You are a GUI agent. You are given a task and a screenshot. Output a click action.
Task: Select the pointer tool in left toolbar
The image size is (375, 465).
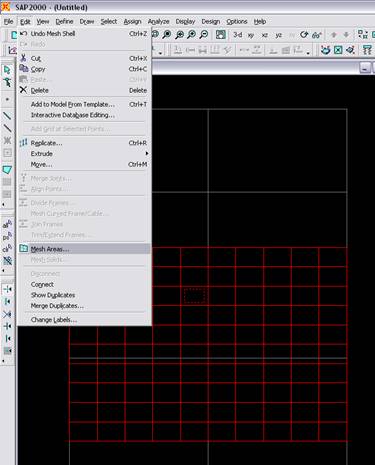7,70
